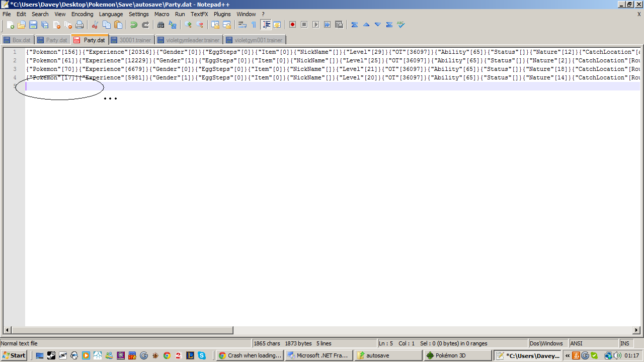The width and height of the screenshot is (644, 362).
Task: Open the Language menu
Action: click(111, 14)
